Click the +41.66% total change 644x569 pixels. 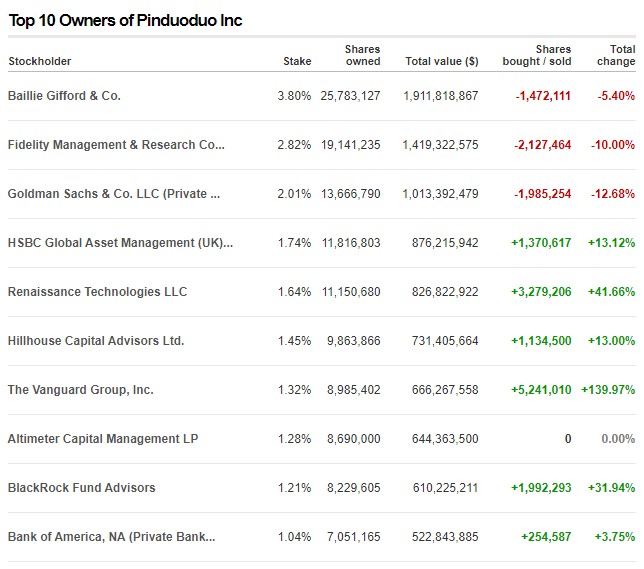612,292
